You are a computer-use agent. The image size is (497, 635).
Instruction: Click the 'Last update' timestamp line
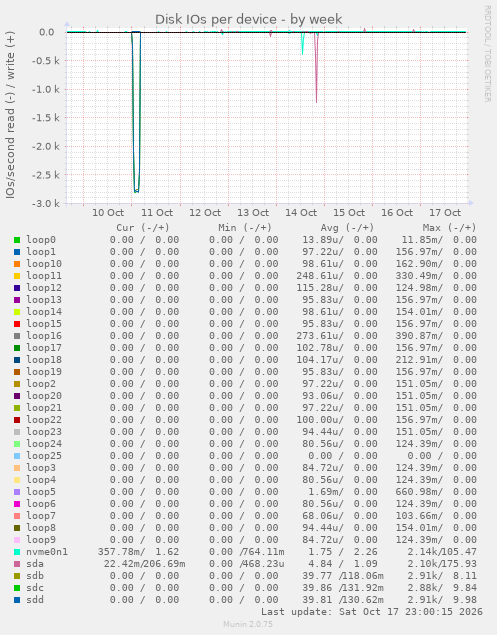[371, 612]
